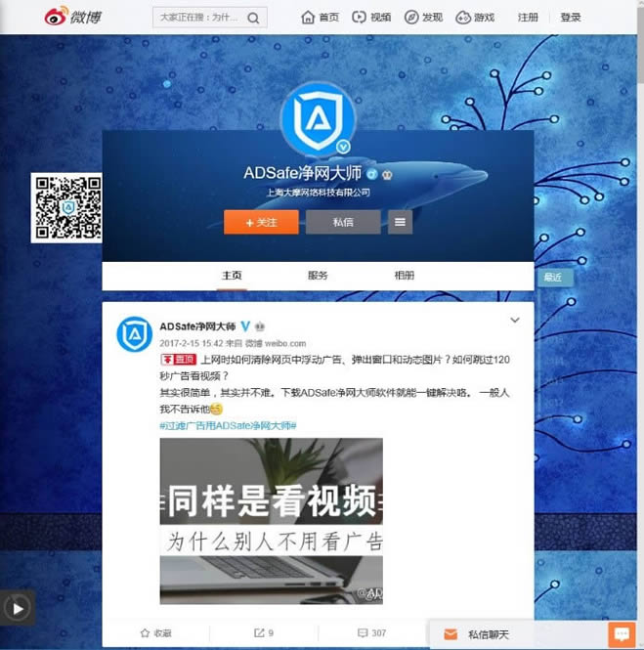Viewport: 644px width, 650px height.
Task: Favorite the post using 收藏
Action: (155, 633)
